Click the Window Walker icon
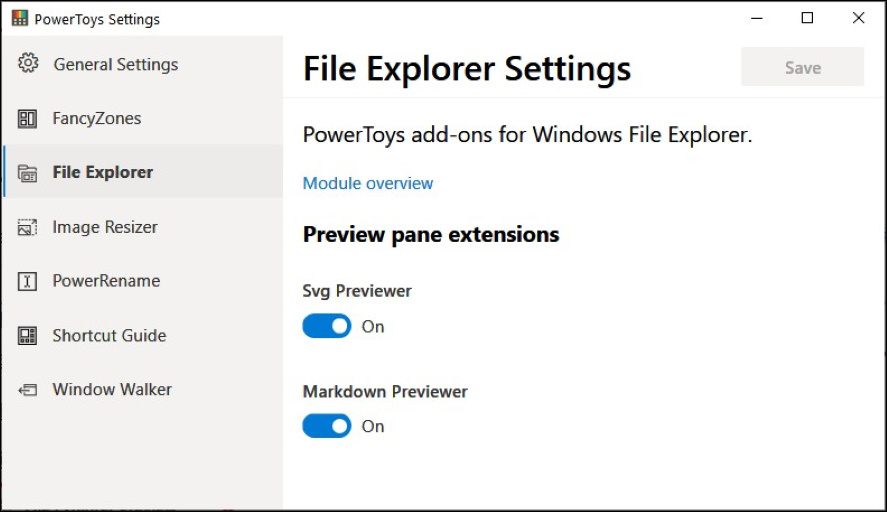Viewport: 887px width, 512px height. 28,390
